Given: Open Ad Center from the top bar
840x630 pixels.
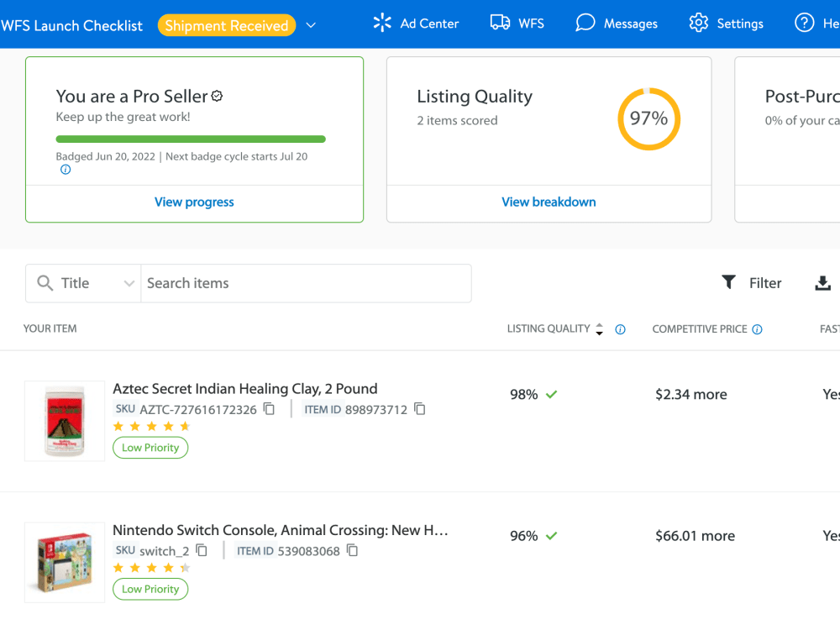Looking at the screenshot, I should tap(416, 24).
